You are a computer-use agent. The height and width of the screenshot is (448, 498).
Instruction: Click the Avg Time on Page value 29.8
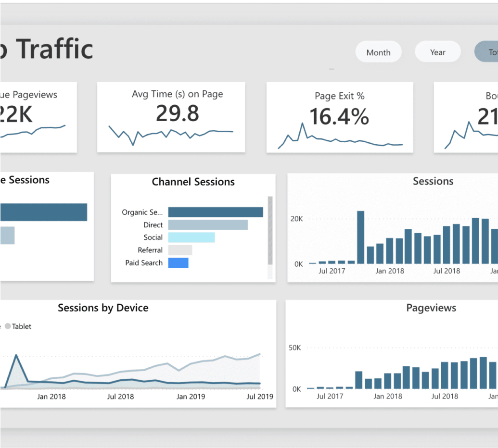(x=177, y=113)
